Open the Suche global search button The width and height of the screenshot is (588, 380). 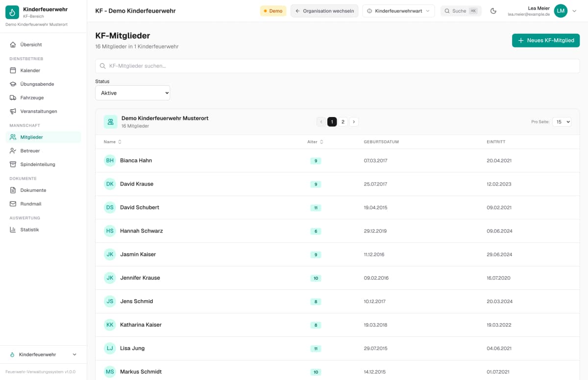coord(461,11)
